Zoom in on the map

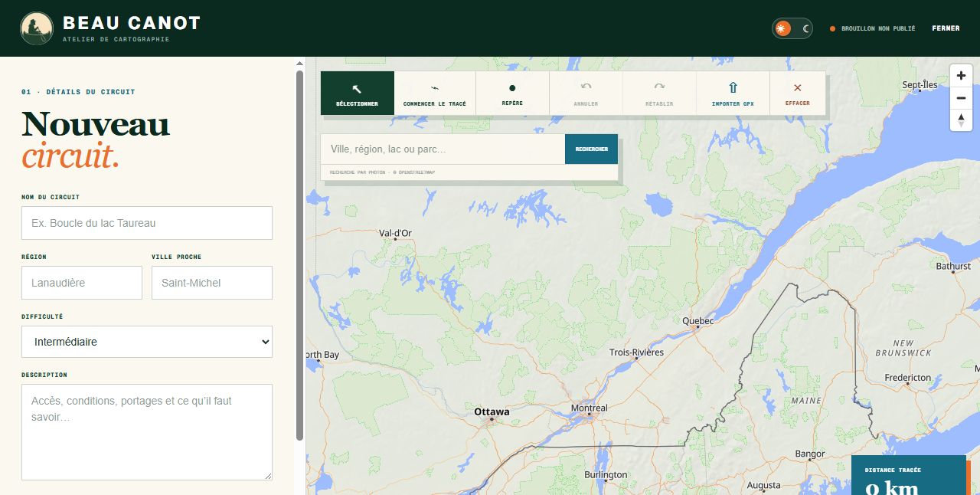[961, 75]
